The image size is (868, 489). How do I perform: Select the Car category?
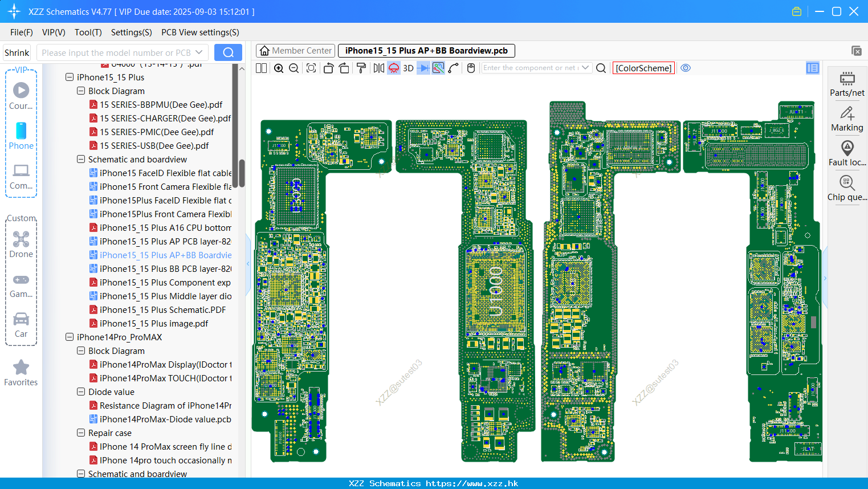(21, 325)
